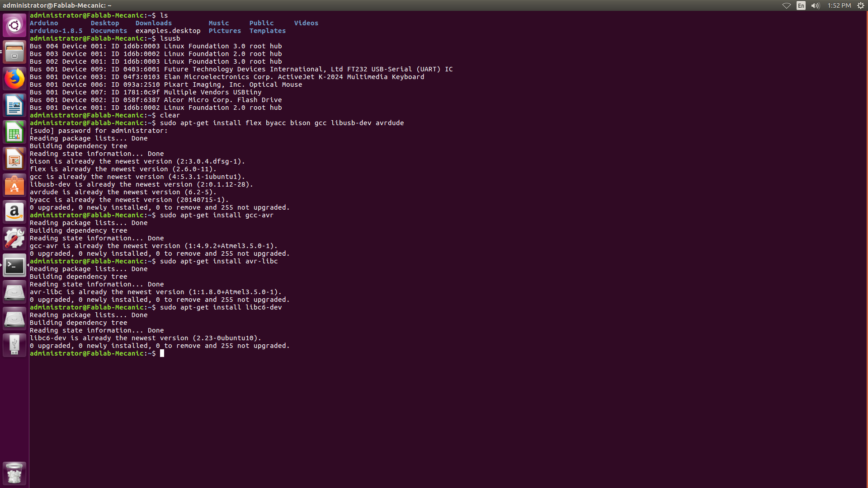
Task: Open the first mounted drive icon
Action: (14, 292)
